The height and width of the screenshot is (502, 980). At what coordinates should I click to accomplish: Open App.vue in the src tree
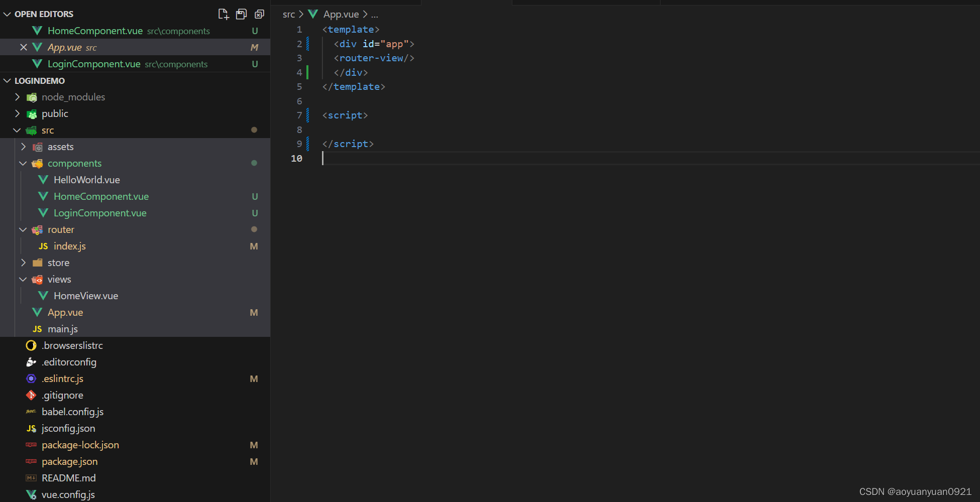point(135,312)
